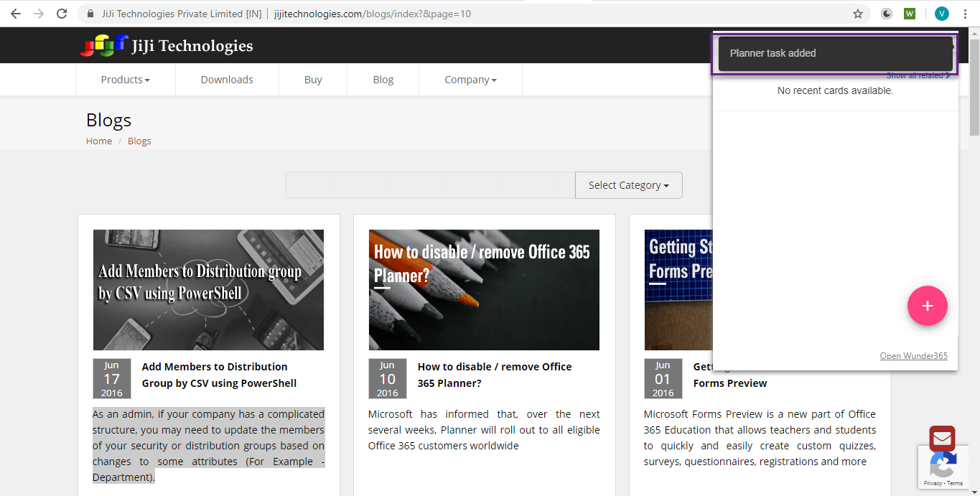
Task: Click the red envelope contact icon
Action: [941, 439]
